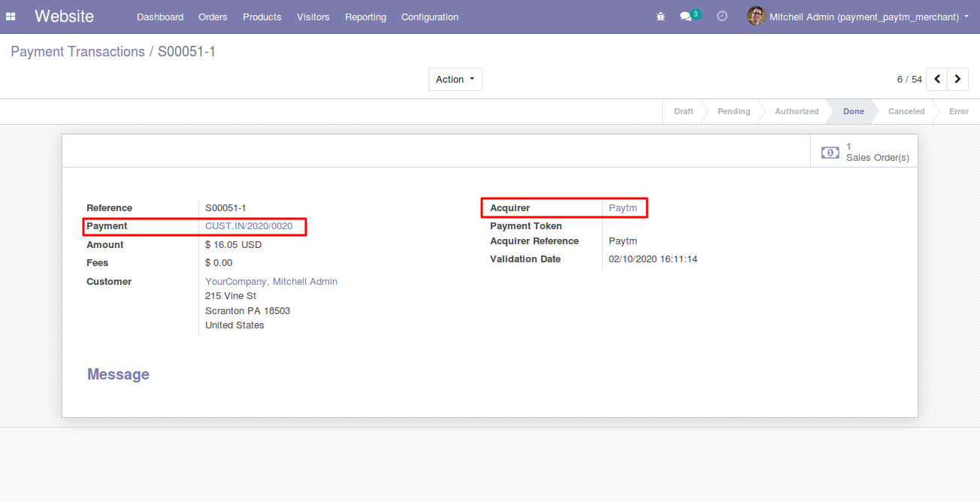This screenshot has height=502, width=980.
Task: Select the Draft status stage
Action: click(683, 111)
